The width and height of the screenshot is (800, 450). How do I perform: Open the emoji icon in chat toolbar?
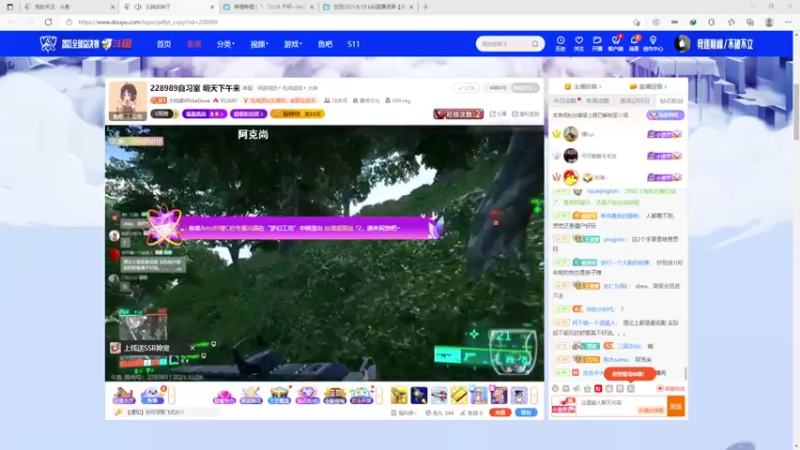click(x=555, y=389)
